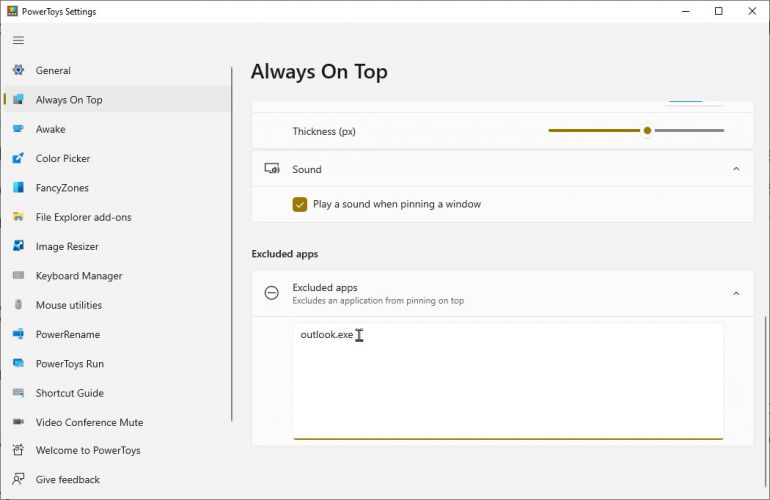Open the General settings page
The image size is (770, 500).
pyautogui.click(x=53, y=71)
